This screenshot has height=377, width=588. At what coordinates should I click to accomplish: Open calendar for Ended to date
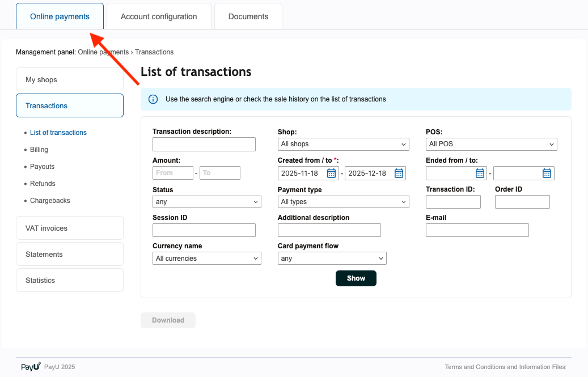(x=547, y=173)
